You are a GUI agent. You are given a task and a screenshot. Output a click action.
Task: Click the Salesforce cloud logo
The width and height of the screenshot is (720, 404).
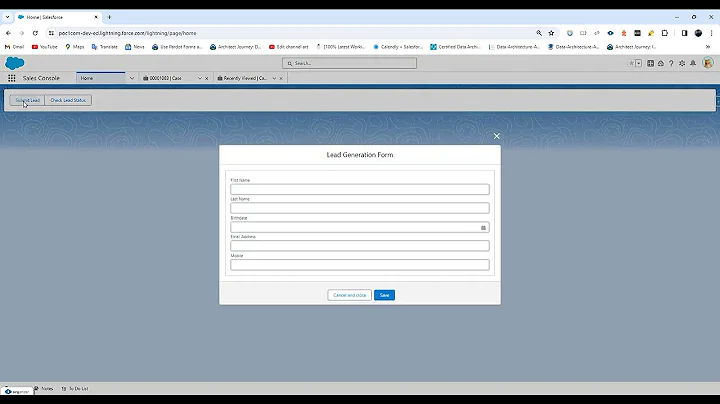coord(15,63)
